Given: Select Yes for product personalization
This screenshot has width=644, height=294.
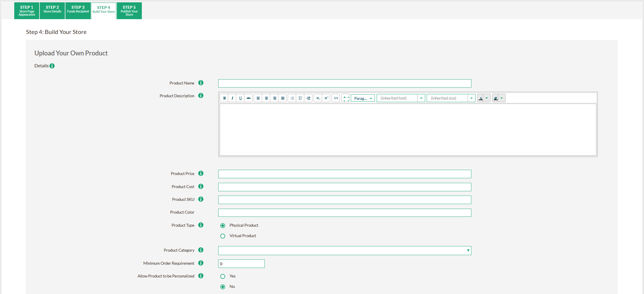Looking at the screenshot, I should pos(223,276).
